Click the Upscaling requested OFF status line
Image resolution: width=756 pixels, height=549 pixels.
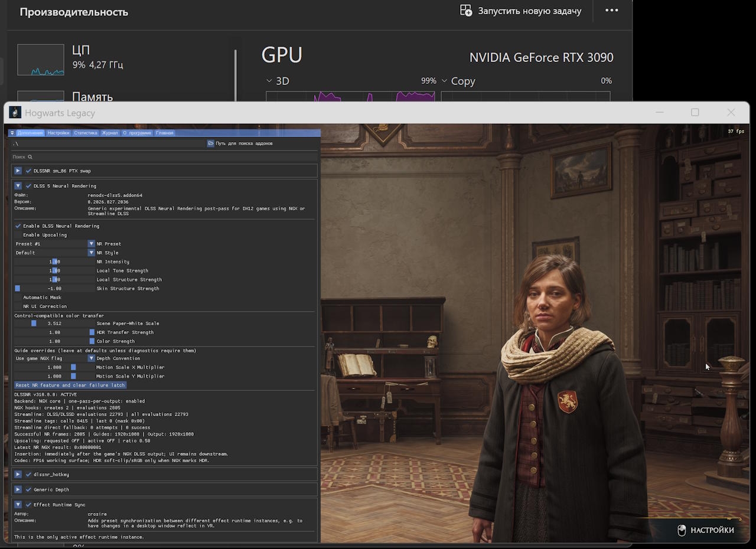coord(82,441)
